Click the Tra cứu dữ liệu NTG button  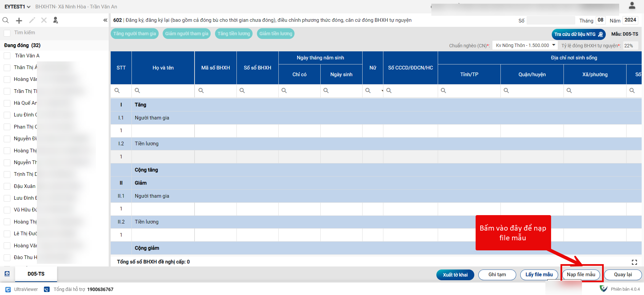click(x=578, y=34)
